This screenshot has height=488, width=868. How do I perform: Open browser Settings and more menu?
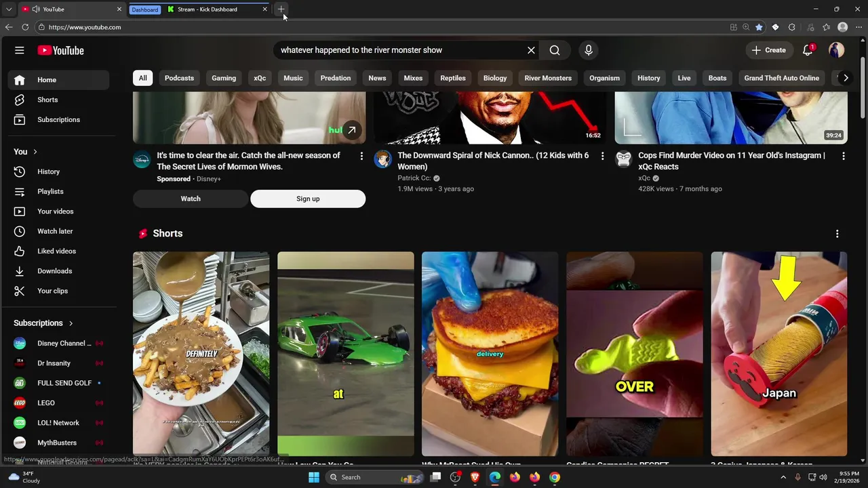tap(859, 27)
